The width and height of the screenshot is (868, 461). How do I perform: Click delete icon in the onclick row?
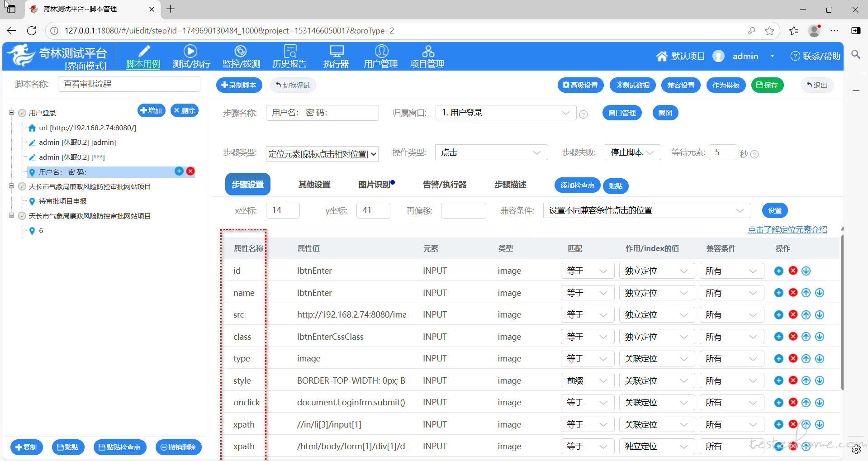tap(793, 402)
